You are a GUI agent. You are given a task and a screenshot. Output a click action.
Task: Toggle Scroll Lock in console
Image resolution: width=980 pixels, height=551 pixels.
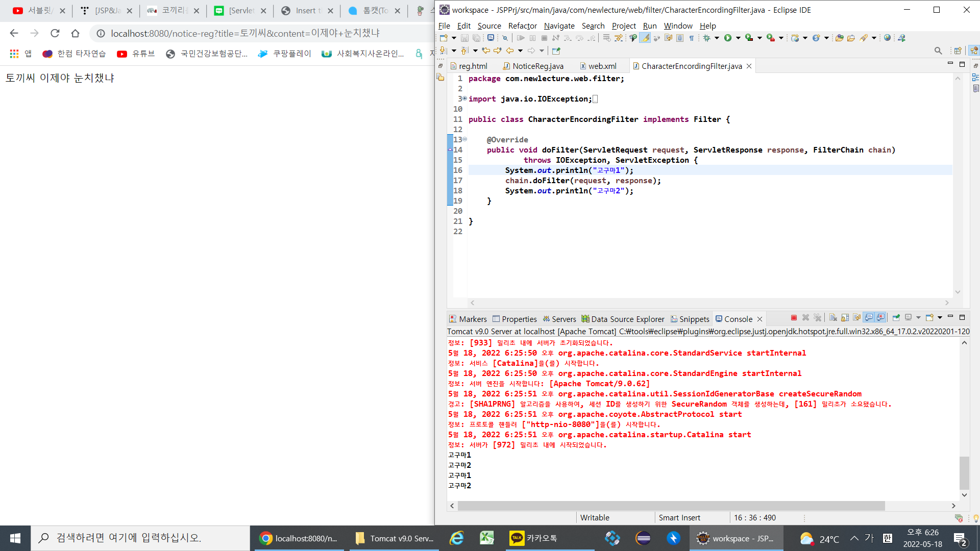[845, 318]
